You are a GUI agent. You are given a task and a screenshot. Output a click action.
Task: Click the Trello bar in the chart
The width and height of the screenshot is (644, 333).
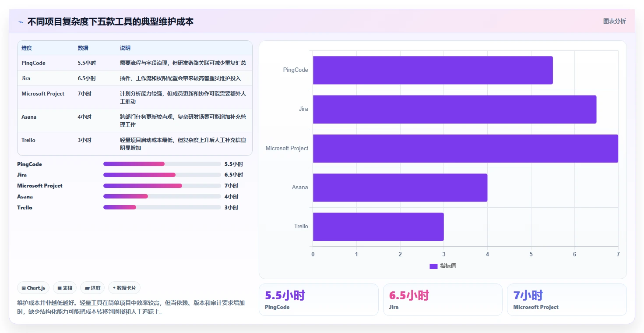pyautogui.click(x=378, y=227)
